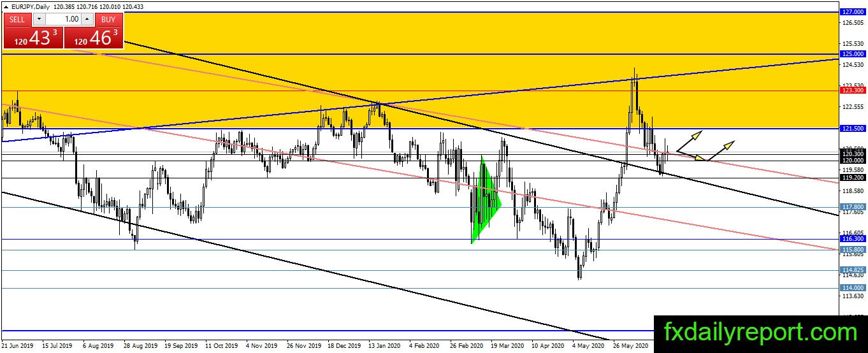Click the 21 Jun 2019 date label
The width and height of the screenshot is (868, 353).
(17, 347)
